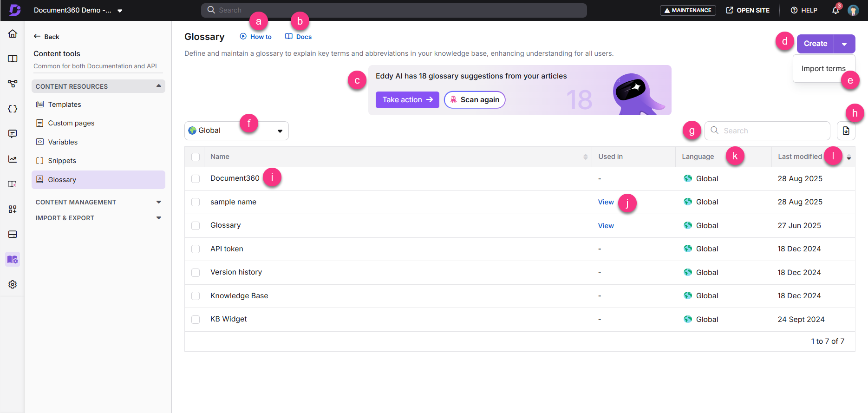Sort table by Name column arrows

[585, 157]
